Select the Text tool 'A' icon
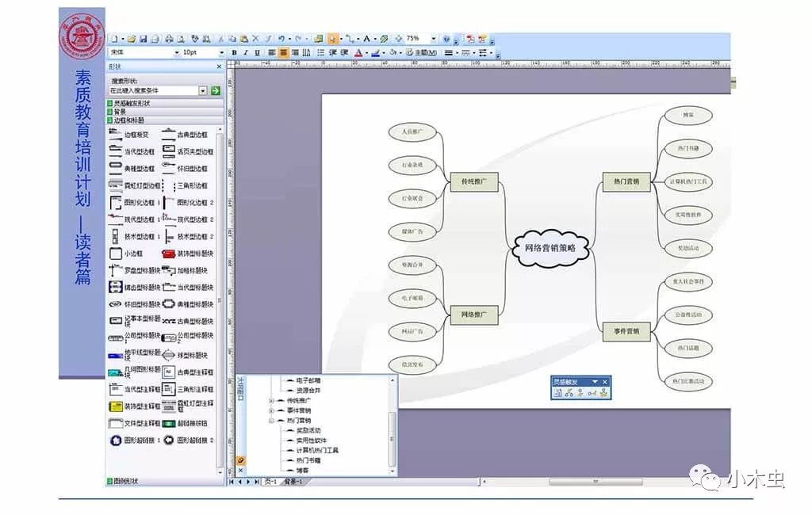 pos(367,39)
